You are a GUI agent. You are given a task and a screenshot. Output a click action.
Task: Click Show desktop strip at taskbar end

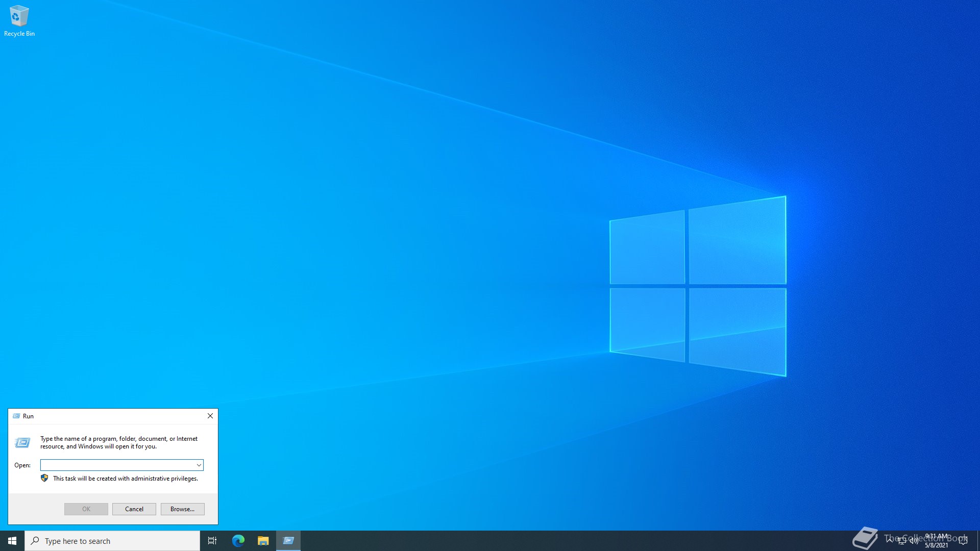point(978,541)
